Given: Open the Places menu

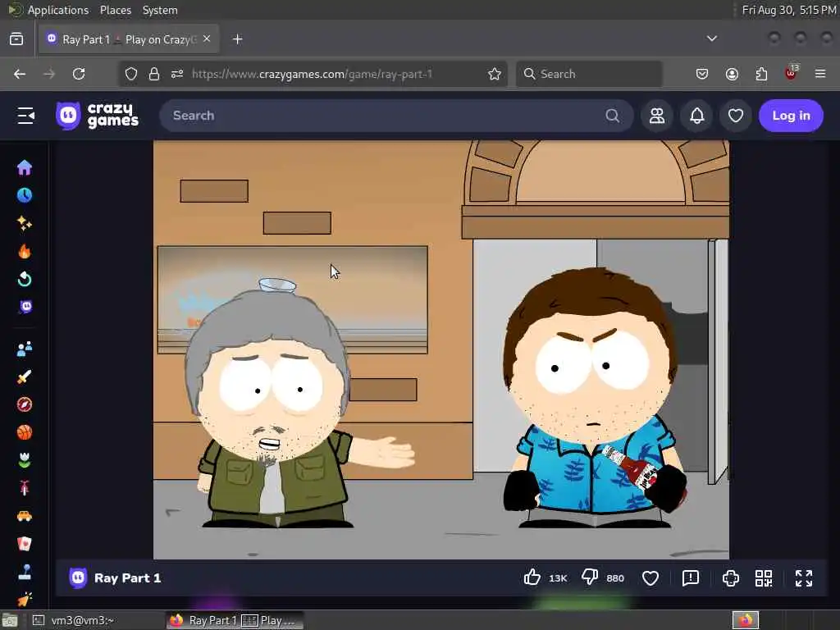Looking at the screenshot, I should tap(116, 10).
